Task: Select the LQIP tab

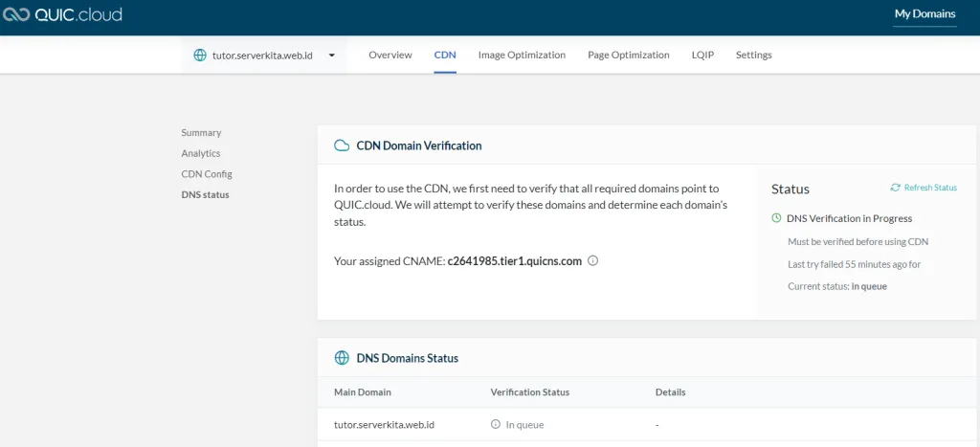Action: tap(702, 56)
